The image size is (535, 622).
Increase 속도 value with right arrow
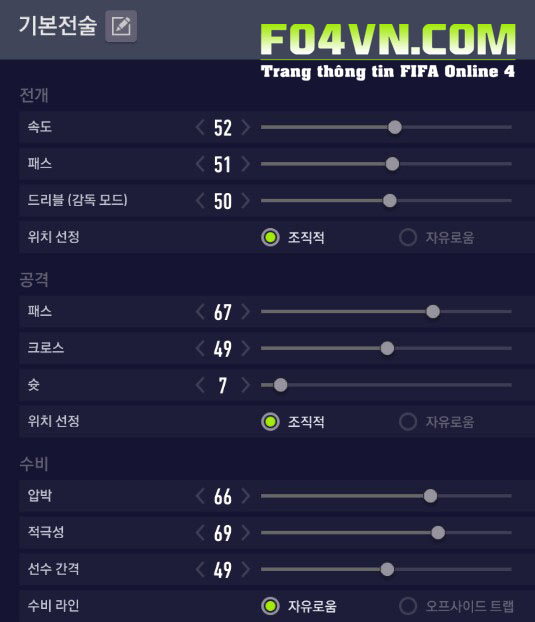coord(246,127)
